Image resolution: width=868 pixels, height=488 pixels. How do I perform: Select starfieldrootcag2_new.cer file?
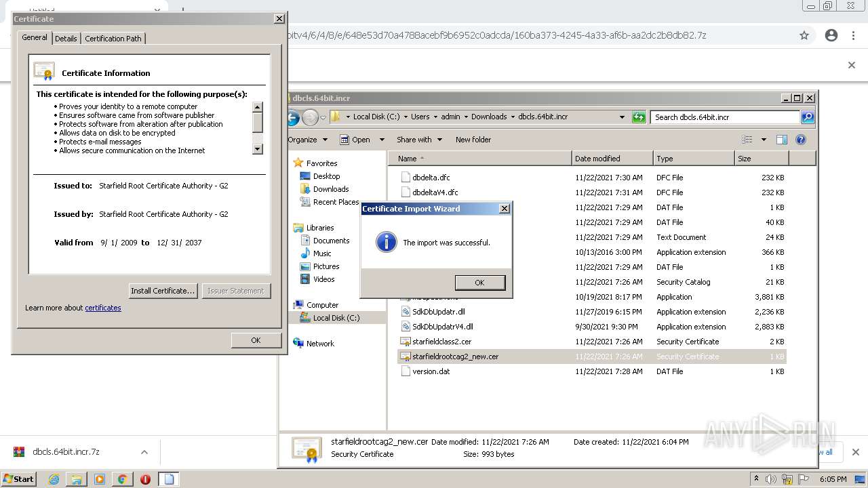[x=455, y=357]
